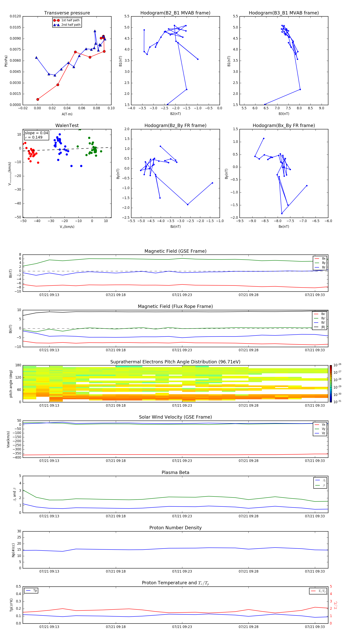
Task: Click the "Bx(nT)" x-axis label
Action: (284, 227)
